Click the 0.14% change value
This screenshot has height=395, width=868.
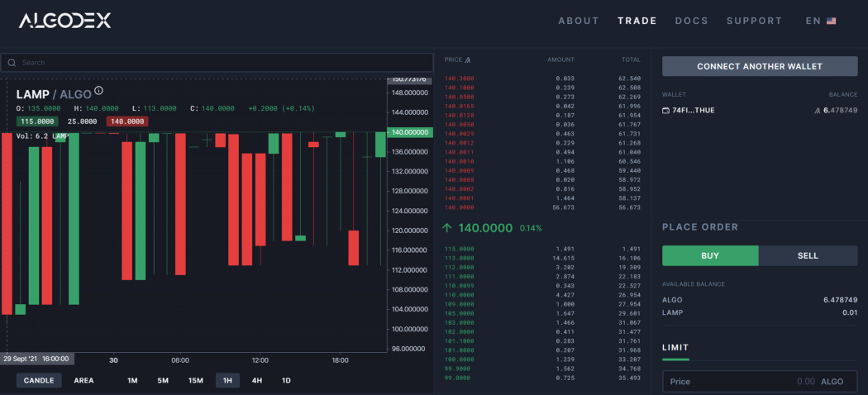click(x=531, y=228)
